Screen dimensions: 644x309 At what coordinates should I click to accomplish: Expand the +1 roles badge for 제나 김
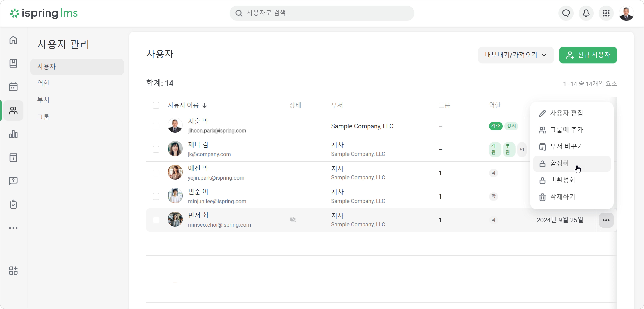click(x=522, y=149)
